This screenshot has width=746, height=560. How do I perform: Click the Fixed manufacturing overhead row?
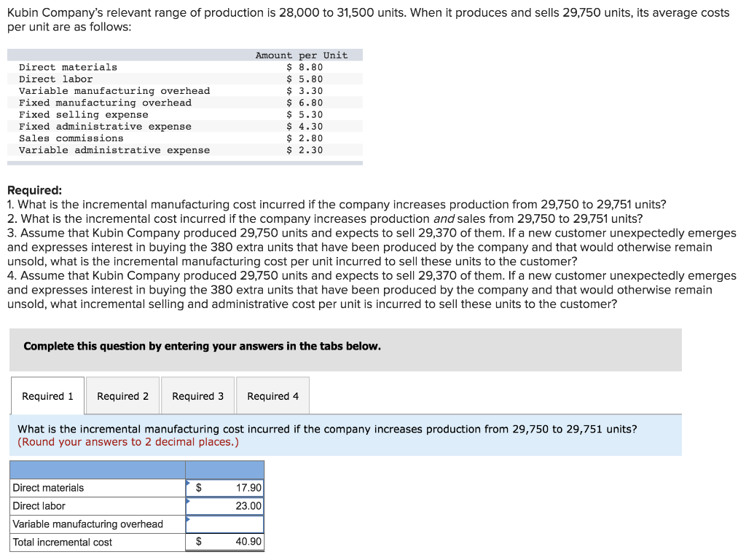tap(184, 103)
